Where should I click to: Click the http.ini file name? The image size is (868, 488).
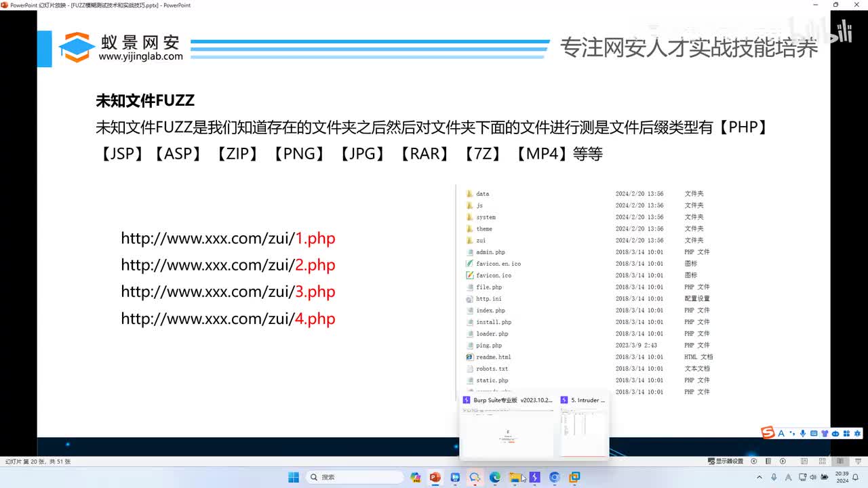point(489,299)
